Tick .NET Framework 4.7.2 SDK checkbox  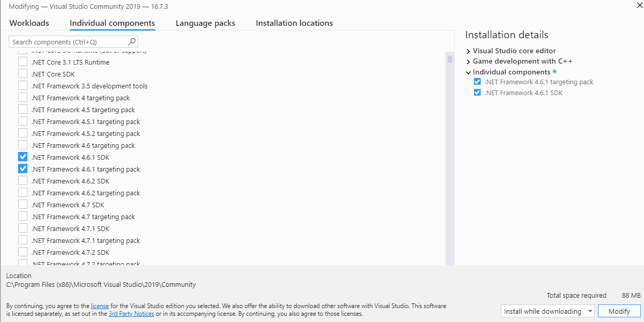click(x=23, y=252)
